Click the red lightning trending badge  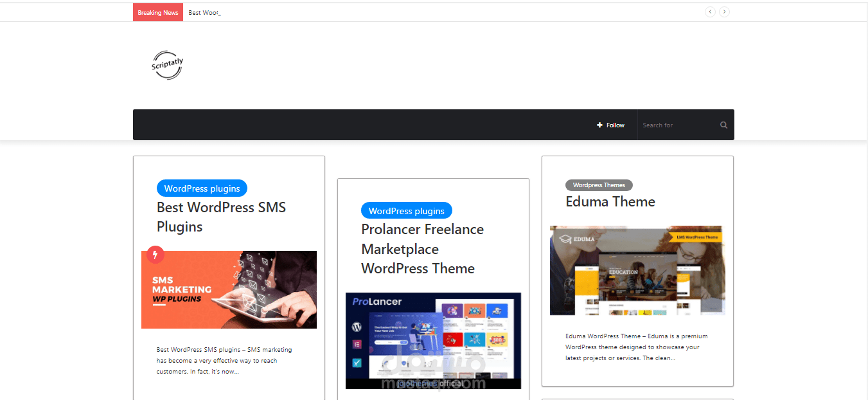pos(155,255)
